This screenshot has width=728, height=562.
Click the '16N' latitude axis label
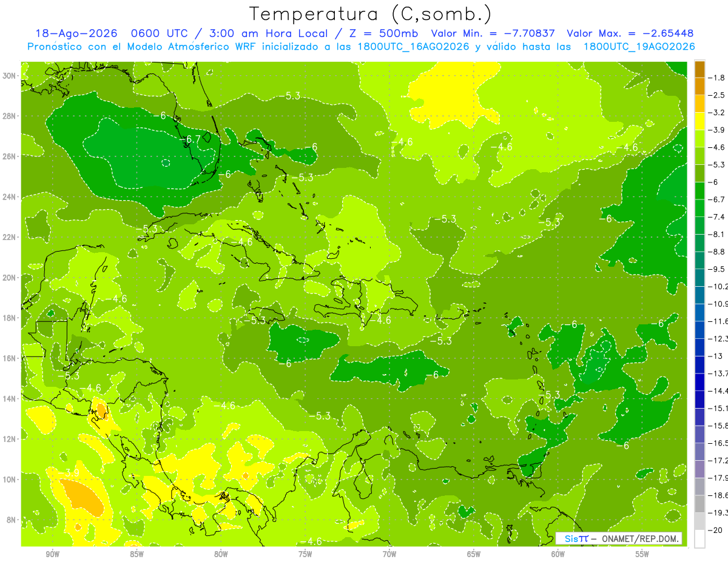pos(10,358)
